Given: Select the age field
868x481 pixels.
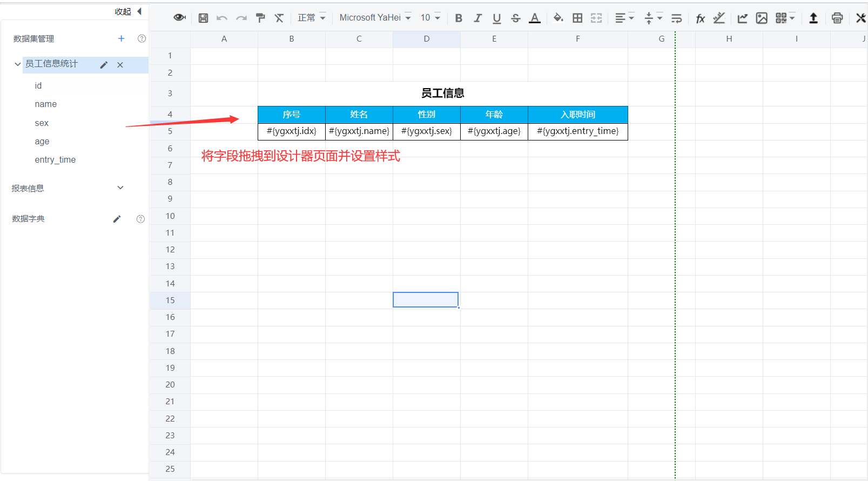Looking at the screenshot, I should [42, 141].
